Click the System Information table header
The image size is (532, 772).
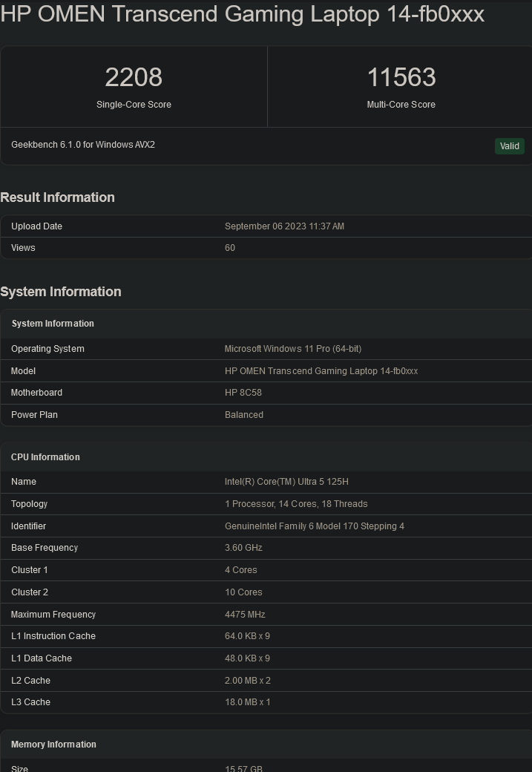coord(53,324)
